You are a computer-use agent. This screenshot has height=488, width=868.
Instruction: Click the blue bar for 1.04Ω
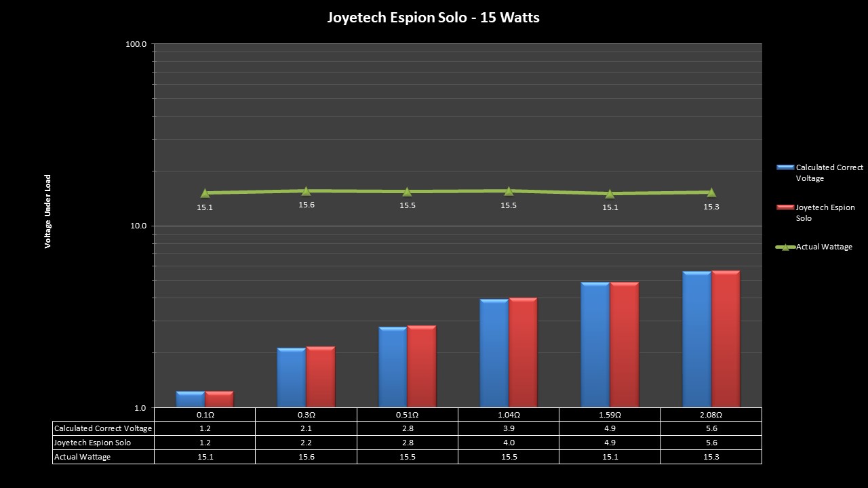click(x=494, y=353)
